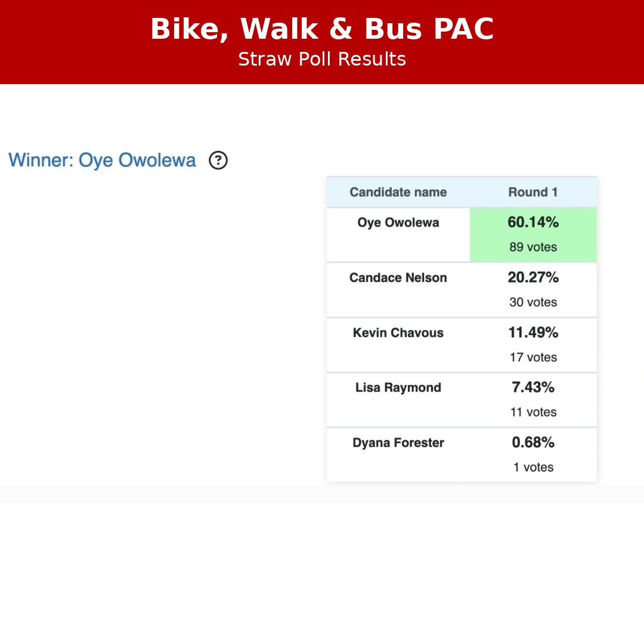Click the Bike, Walk & Bus PAC title
Screen dimensions: 644x644
(322, 29)
